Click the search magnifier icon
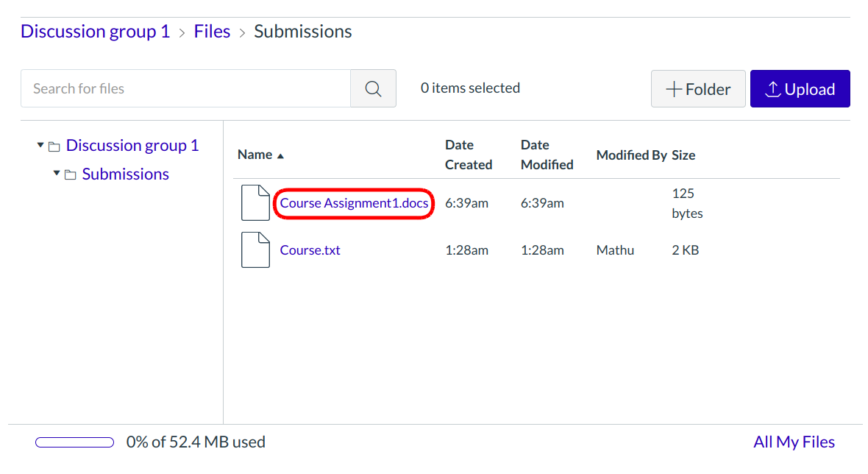Screen dimensions: 868x474 373,88
